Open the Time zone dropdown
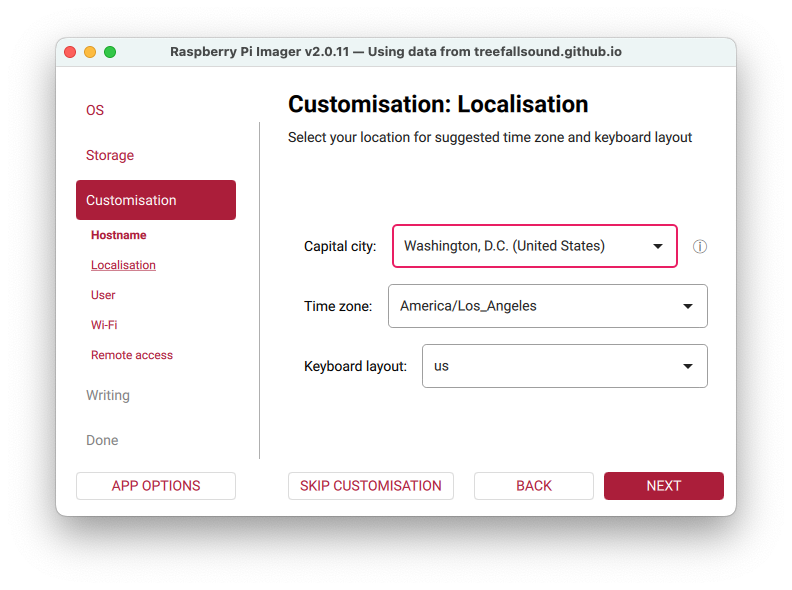 tap(548, 306)
